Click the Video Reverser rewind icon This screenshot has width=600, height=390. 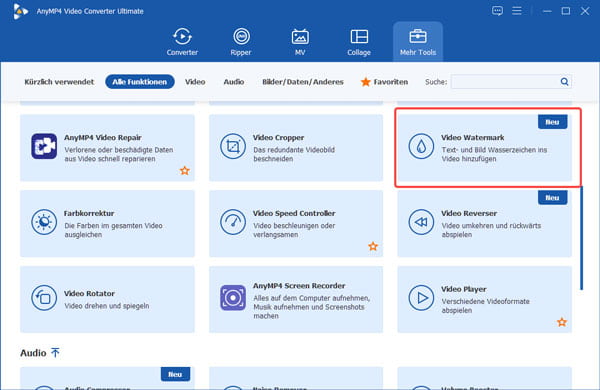(x=421, y=222)
